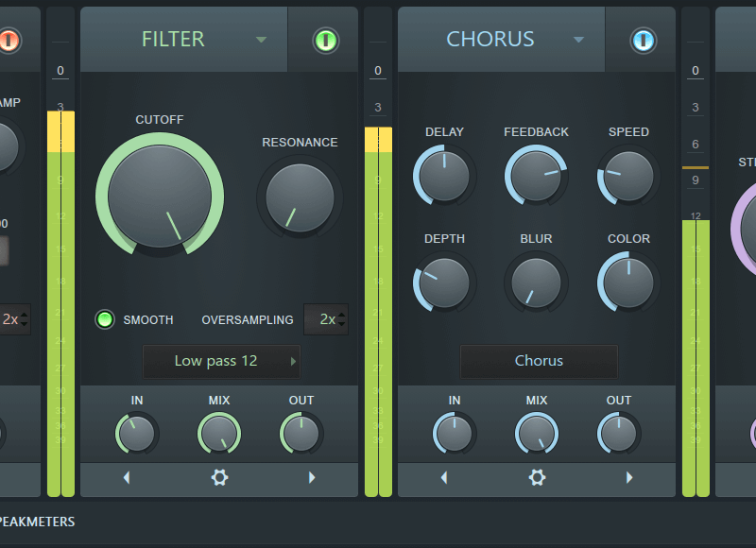Click the Chorus MIX knob
The width and height of the screenshot is (756, 548).
point(536,434)
